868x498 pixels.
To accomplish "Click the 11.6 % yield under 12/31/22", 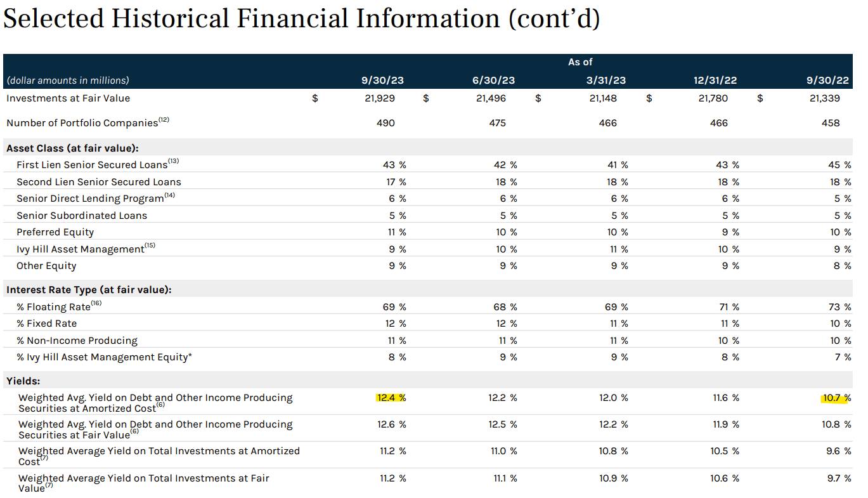I will click(725, 398).
